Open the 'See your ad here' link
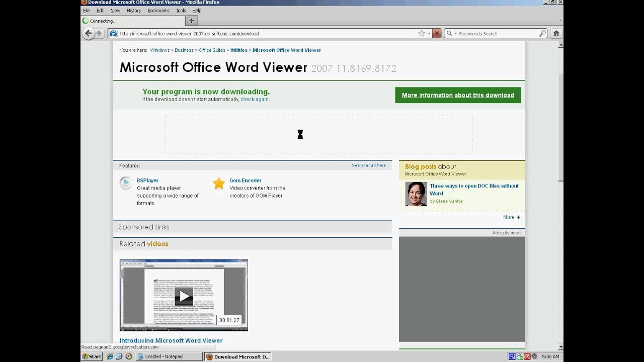The height and width of the screenshot is (362, 644). coord(369,165)
